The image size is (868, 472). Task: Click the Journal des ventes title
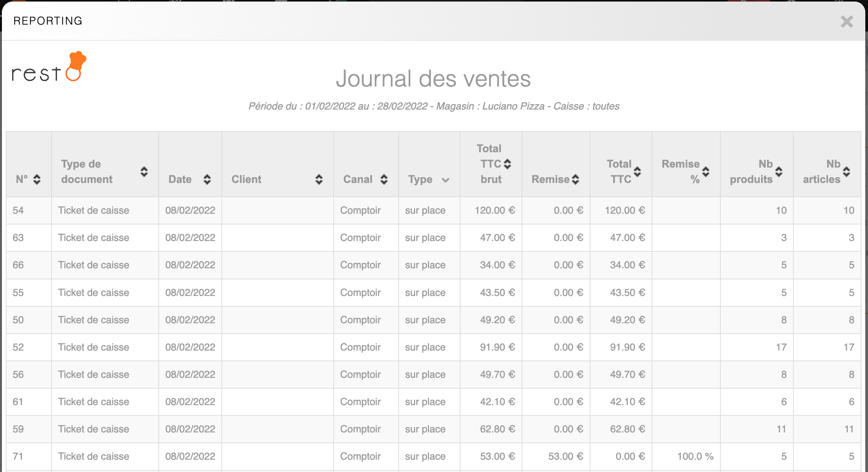coord(433,79)
